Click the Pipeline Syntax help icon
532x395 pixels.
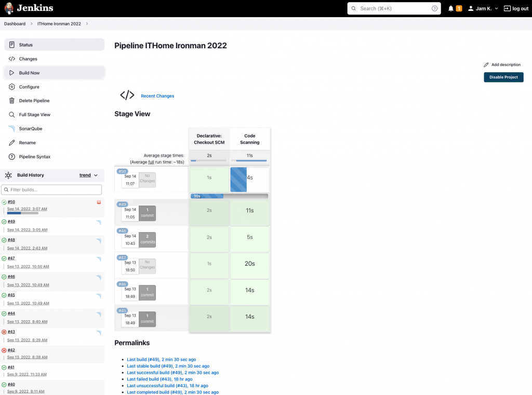12,157
